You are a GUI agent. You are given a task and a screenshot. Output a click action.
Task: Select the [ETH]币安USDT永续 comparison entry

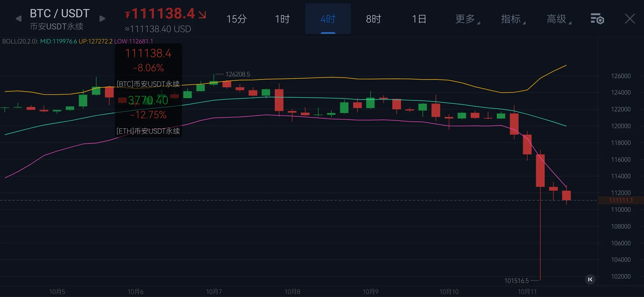[x=148, y=131]
